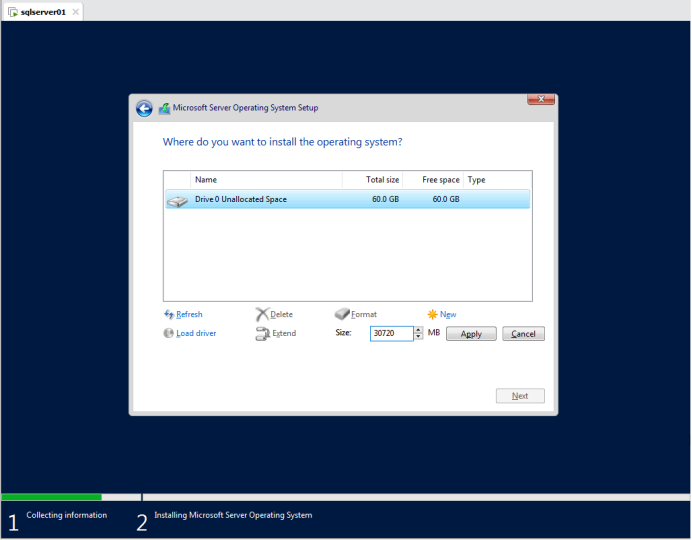The width and height of the screenshot is (692, 540).
Task: Click the Extend partition link
Action: pyautogui.click(x=284, y=333)
